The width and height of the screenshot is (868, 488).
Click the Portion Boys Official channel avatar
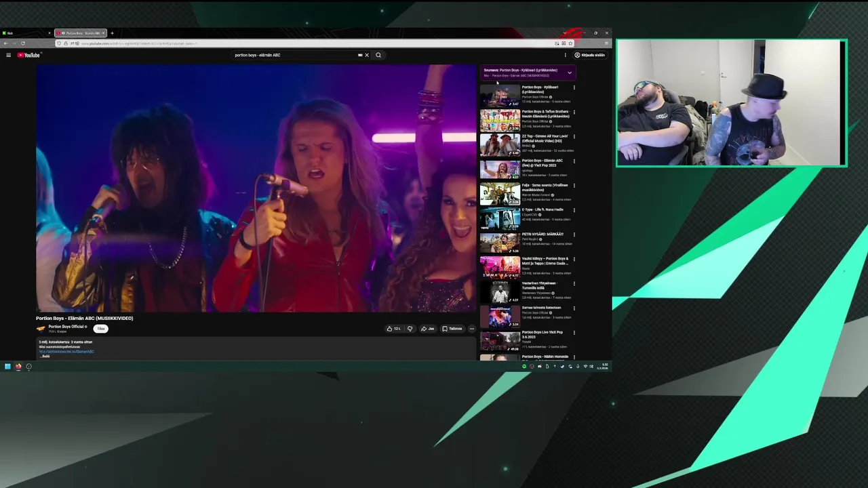pyautogui.click(x=41, y=329)
